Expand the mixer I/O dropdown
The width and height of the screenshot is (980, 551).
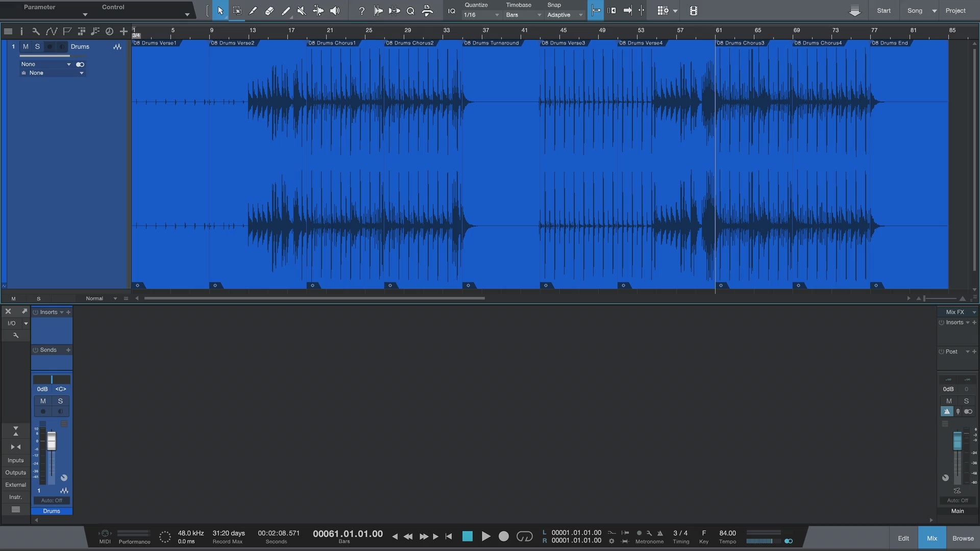tap(26, 323)
